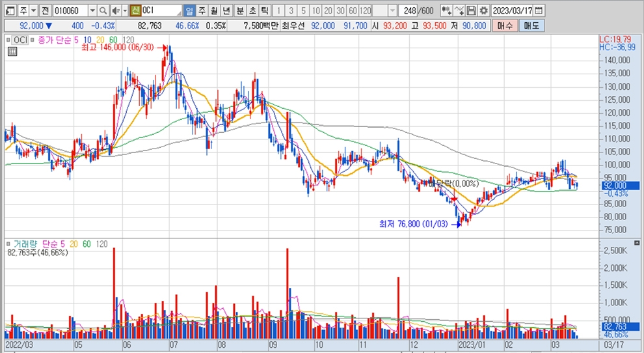644x353 pixels.
Task: Switch the chart to the tick 틱 period
Action: point(265,10)
